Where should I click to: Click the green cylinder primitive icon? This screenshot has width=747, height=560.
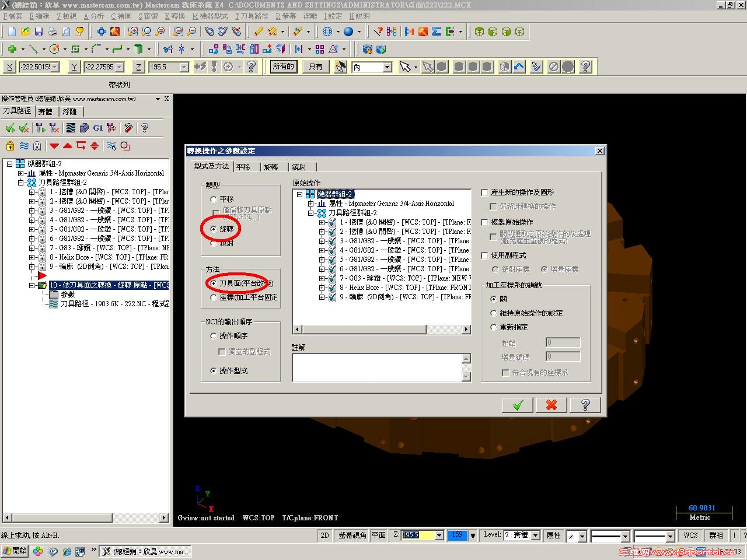pyautogui.click(x=138, y=49)
